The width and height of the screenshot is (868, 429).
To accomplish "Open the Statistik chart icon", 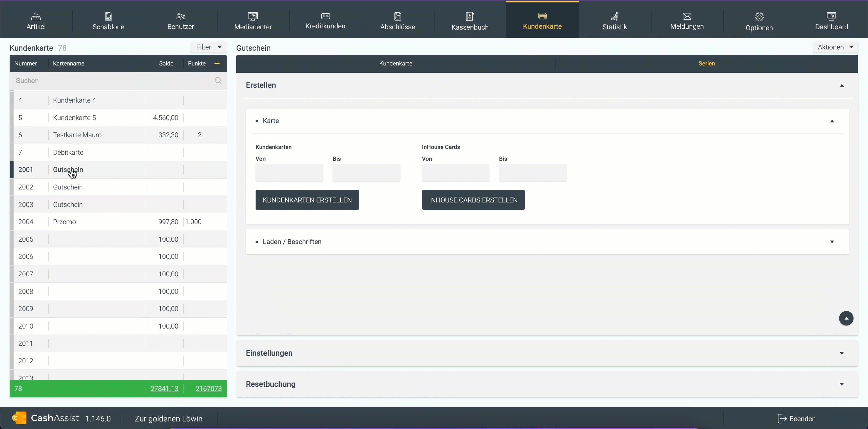I will [x=615, y=16].
